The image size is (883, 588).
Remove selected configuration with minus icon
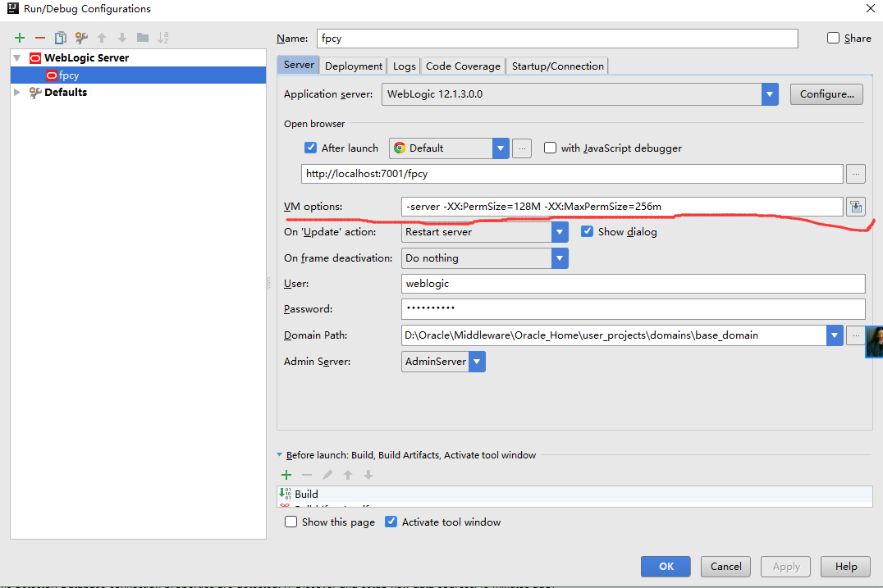[40, 38]
